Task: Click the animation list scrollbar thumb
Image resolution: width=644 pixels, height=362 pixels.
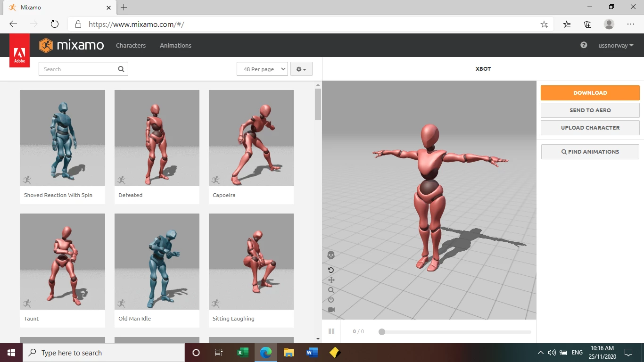Action: [x=318, y=104]
